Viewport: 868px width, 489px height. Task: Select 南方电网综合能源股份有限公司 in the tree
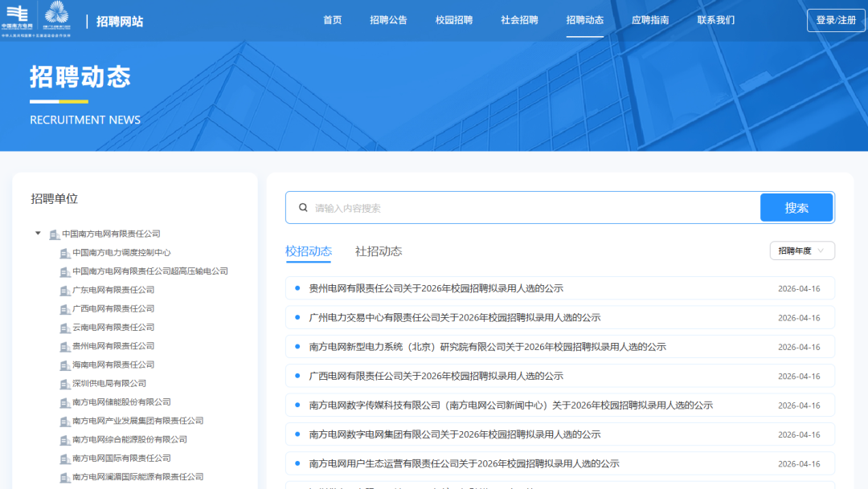coord(129,440)
